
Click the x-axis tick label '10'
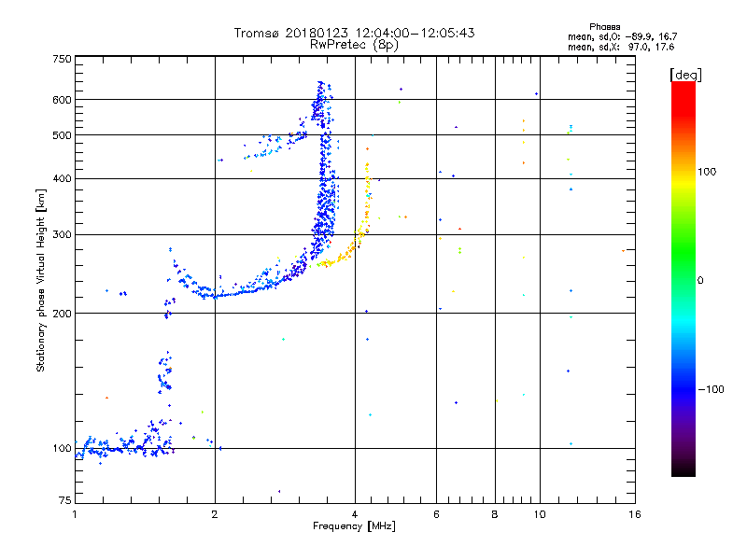coord(540,514)
